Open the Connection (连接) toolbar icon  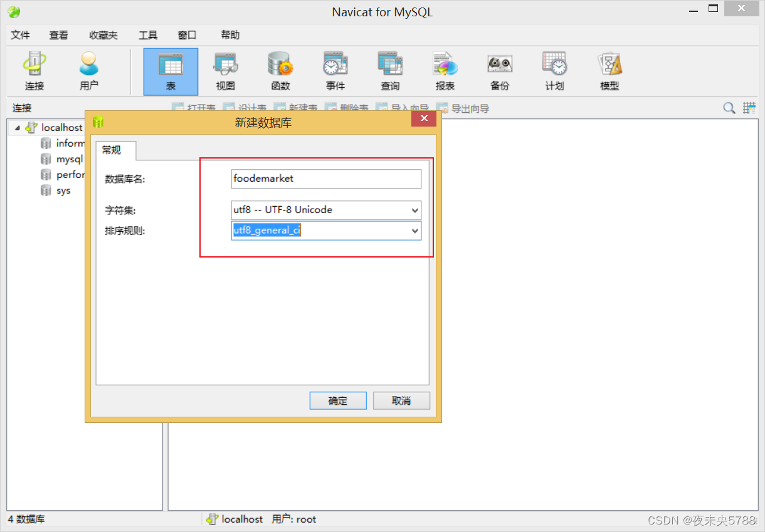pos(34,72)
